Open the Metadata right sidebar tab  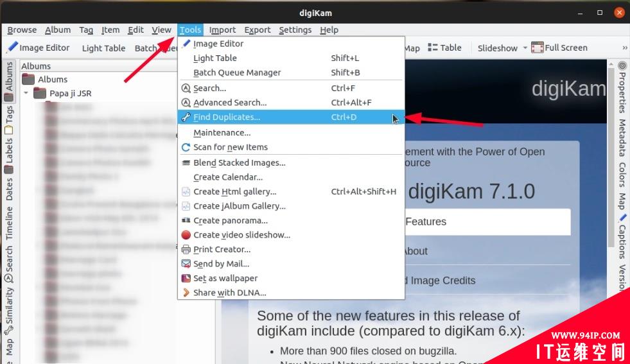click(x=622, y=138)
